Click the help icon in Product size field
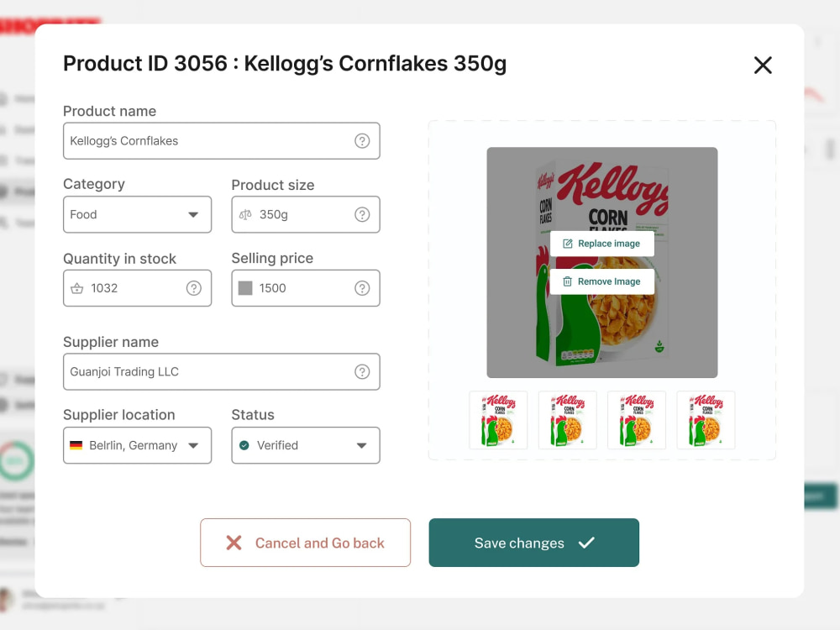Image resolution: width=840 pixels, height=630 pixels. click(362, 215)
